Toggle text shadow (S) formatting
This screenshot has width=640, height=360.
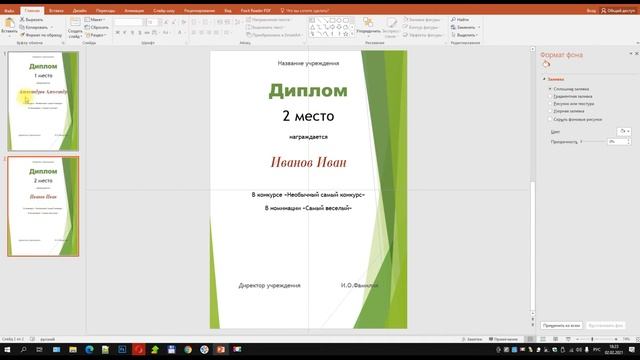[140, 32]
